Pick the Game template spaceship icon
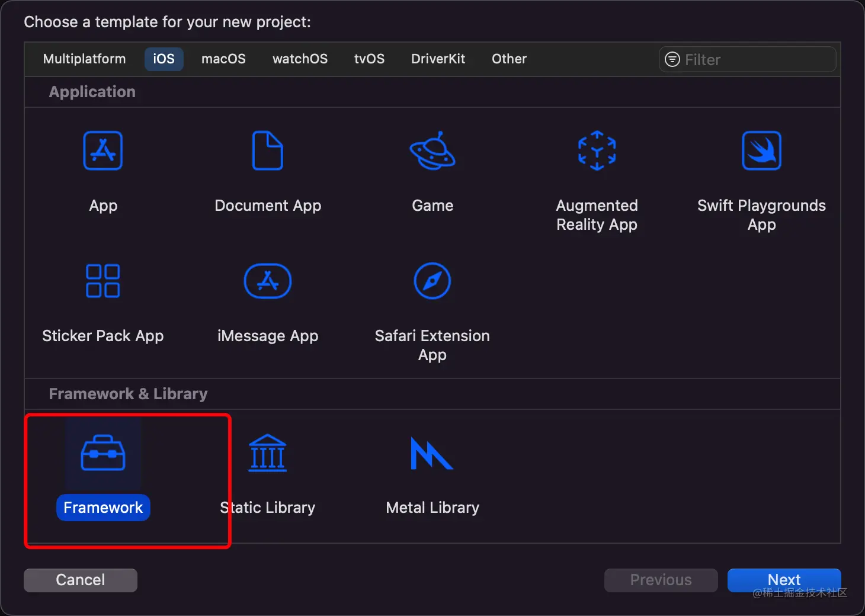 [432, 150]
